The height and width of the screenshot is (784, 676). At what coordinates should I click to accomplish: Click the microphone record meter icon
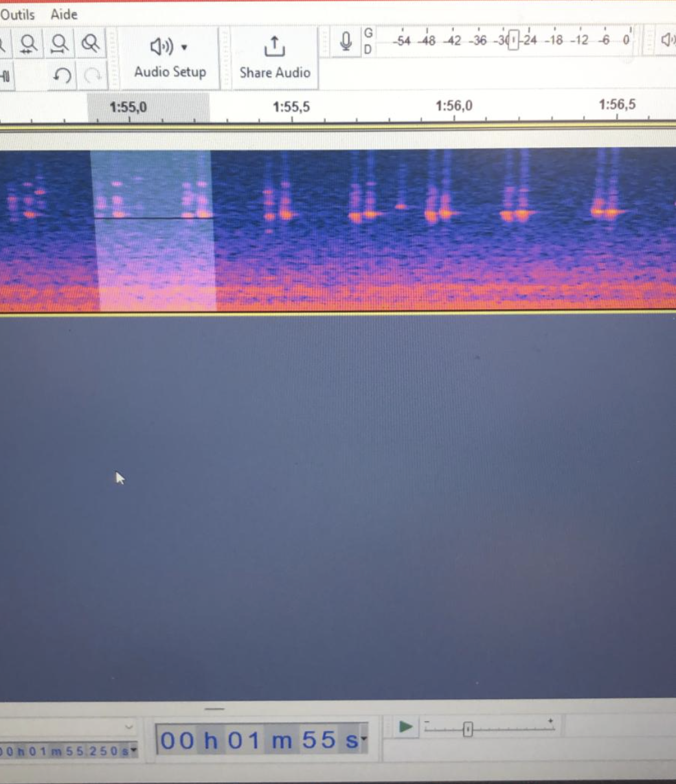(x=346, y=42)
